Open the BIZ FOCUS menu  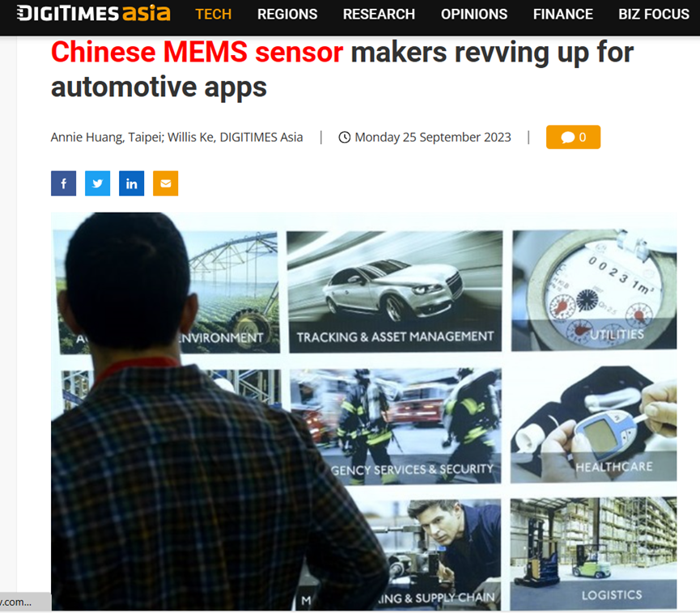pos(654,15)
